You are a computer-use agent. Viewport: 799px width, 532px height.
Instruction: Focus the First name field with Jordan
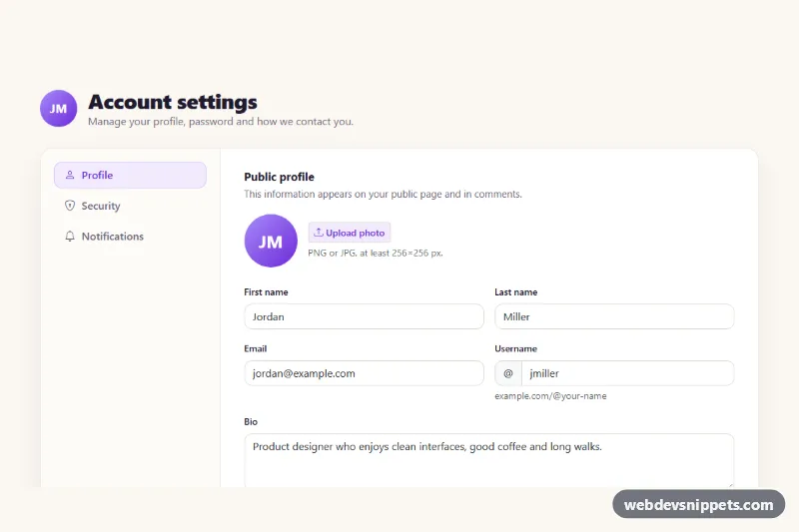pyautogui.click(x=364, y=316)
